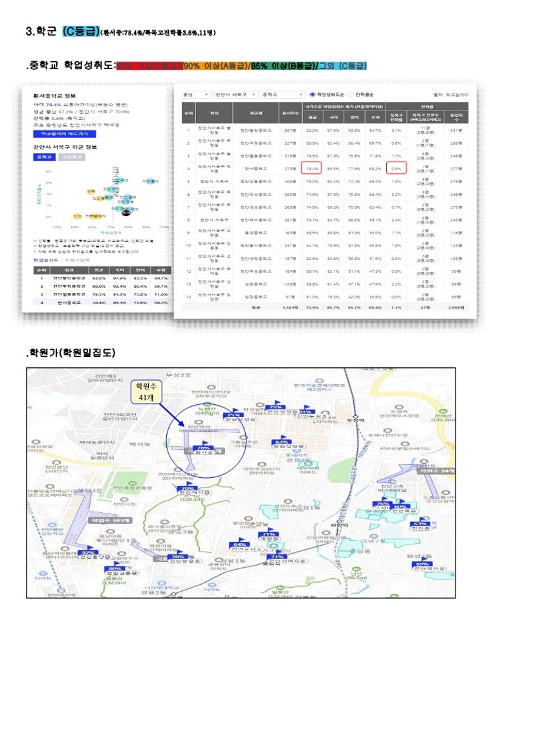Click the flag above 천안북중 label

point(400,505)
